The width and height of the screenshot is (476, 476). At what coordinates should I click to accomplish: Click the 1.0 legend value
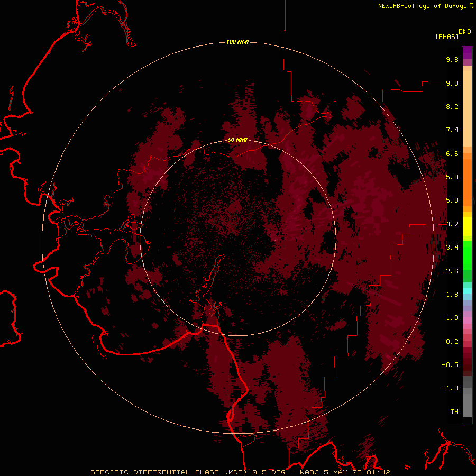point(452,318)
